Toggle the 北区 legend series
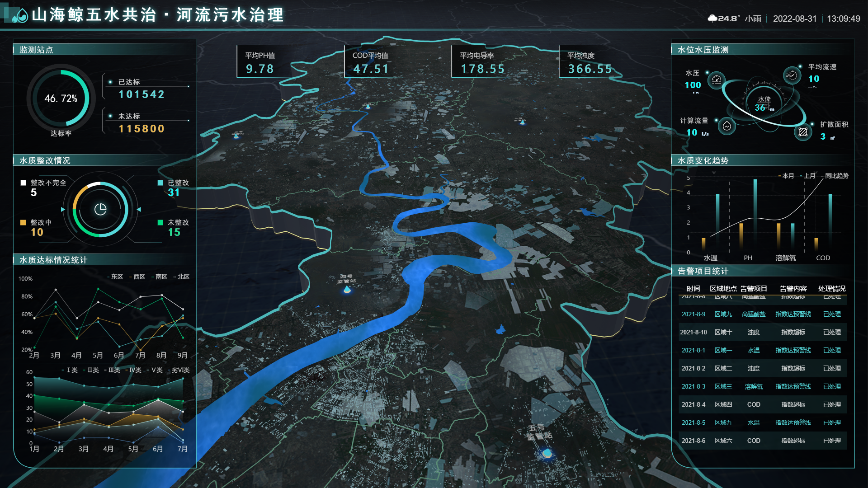The image size is (868, 488). click(x=181, y=277)
